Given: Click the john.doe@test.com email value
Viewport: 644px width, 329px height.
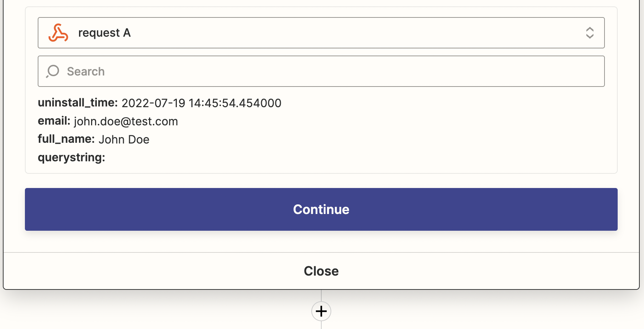Looking at the screenshot, I should click(126, 121).
